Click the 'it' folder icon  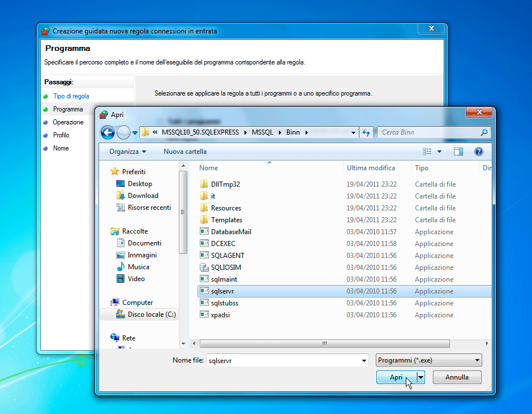pos(204,196)
